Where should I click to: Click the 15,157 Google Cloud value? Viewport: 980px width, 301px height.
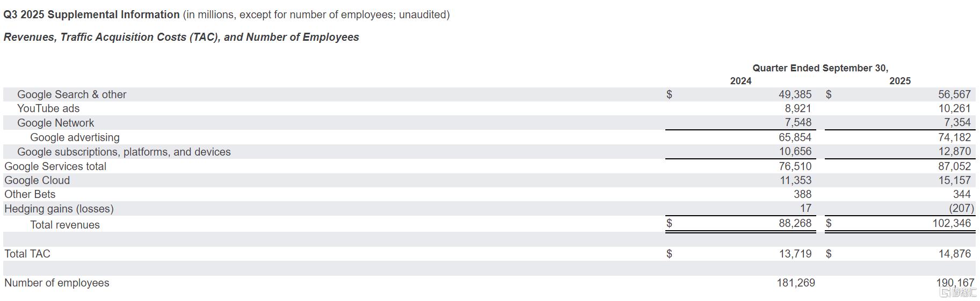point(954,180)
